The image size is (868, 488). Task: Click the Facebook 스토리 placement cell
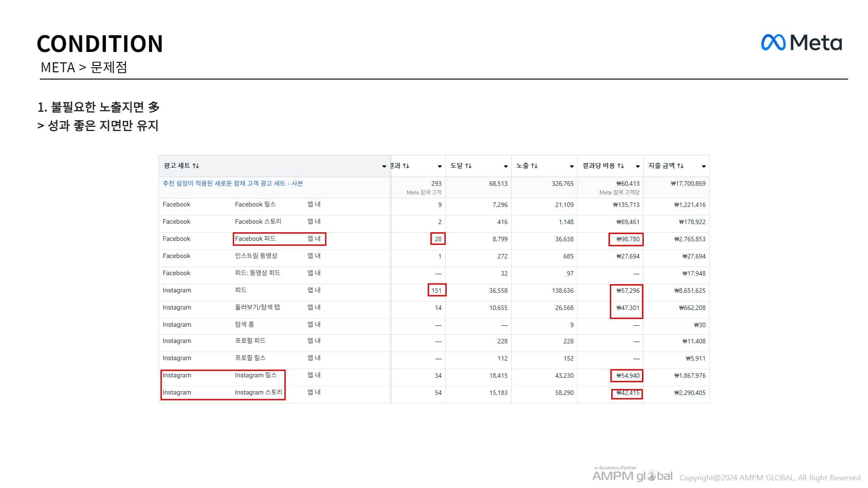[258, 221]
